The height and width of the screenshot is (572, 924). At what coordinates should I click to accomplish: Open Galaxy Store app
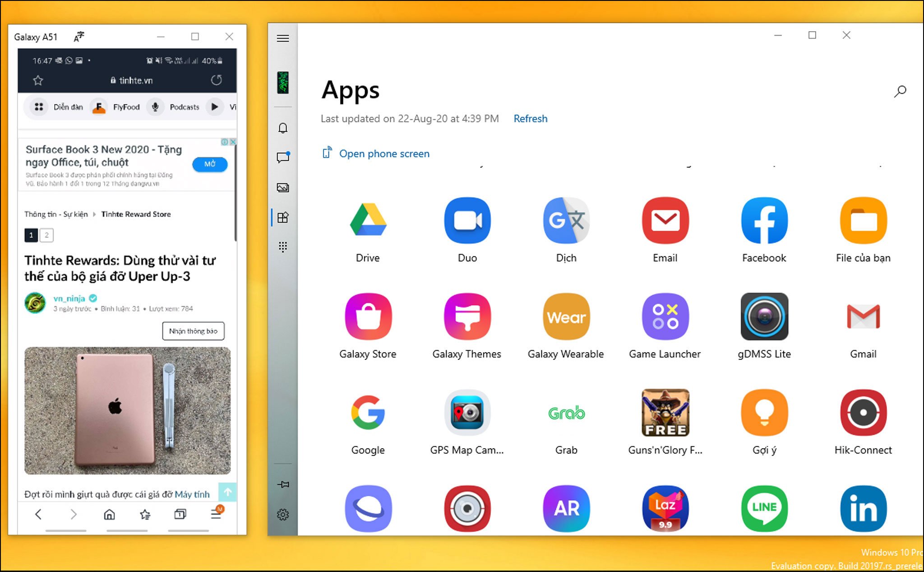point(368,316)
